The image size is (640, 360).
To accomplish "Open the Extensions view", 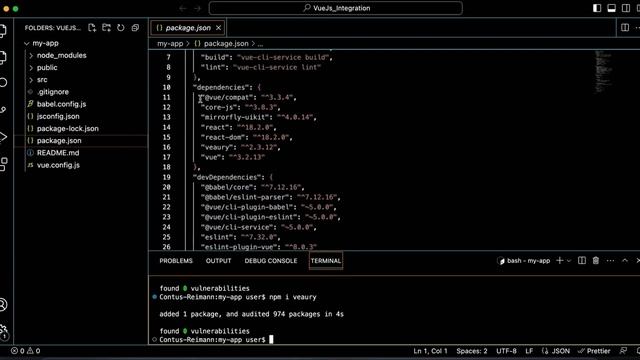I will pyautogui.click(x=3, y=164).
